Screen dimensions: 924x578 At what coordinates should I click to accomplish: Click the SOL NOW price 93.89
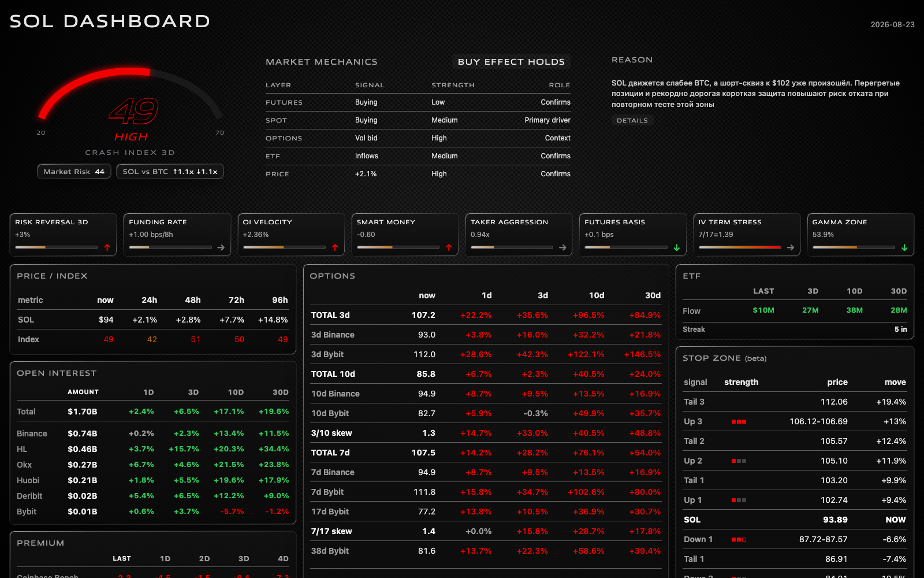pos(835,520)
